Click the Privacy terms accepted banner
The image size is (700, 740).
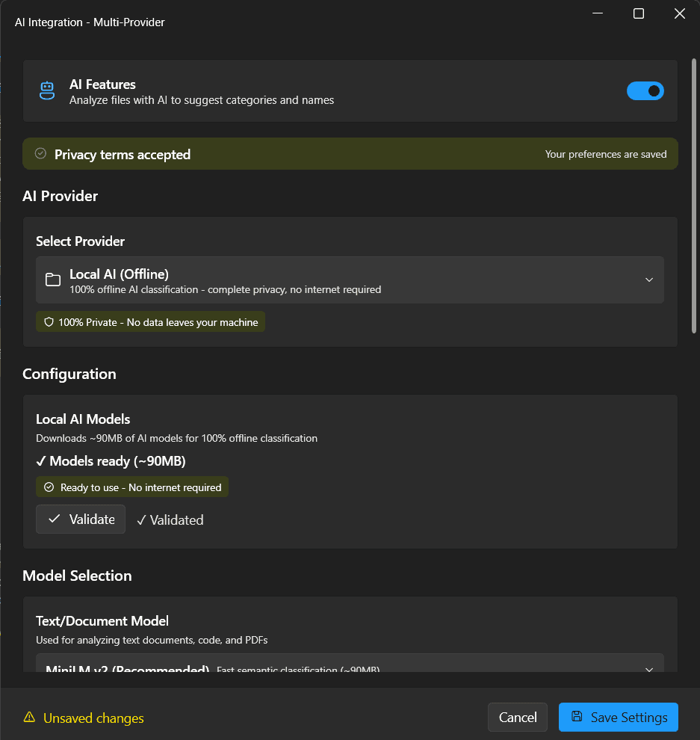point(350,154)
